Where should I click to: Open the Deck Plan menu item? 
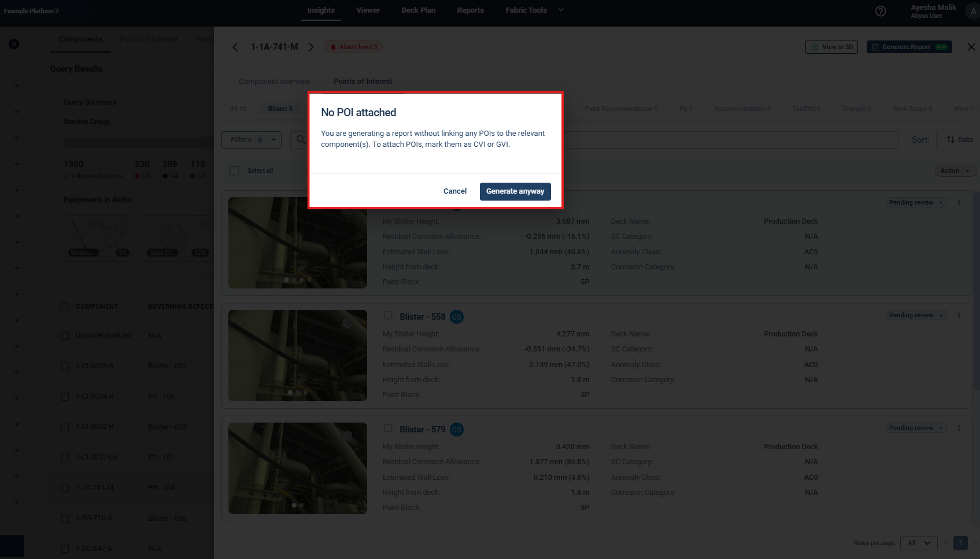[x=418, y=10]
